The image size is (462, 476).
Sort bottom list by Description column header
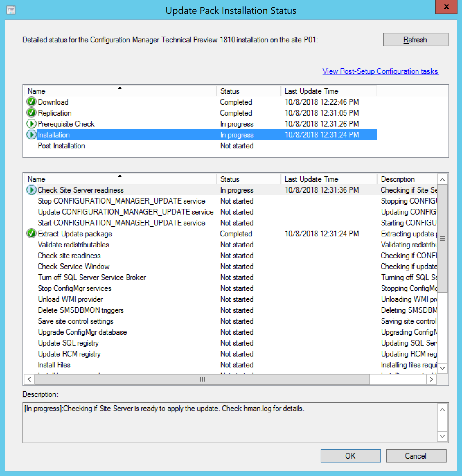407,179
